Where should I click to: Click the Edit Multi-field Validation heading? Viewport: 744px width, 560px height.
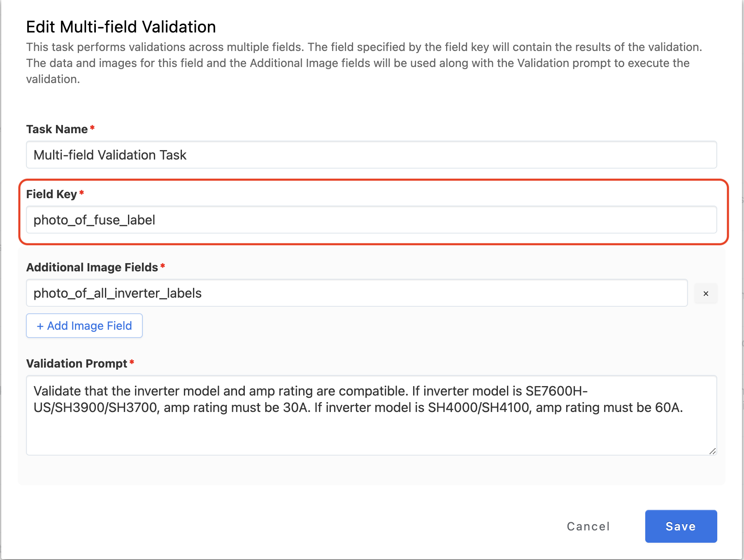click(x=121, y=27)
